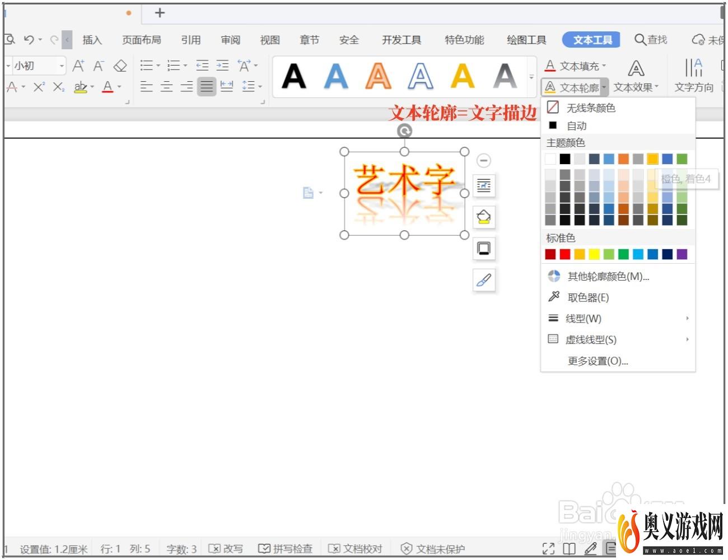
Task: Pick the purple standard color swatch
Action: coord(682,254)
